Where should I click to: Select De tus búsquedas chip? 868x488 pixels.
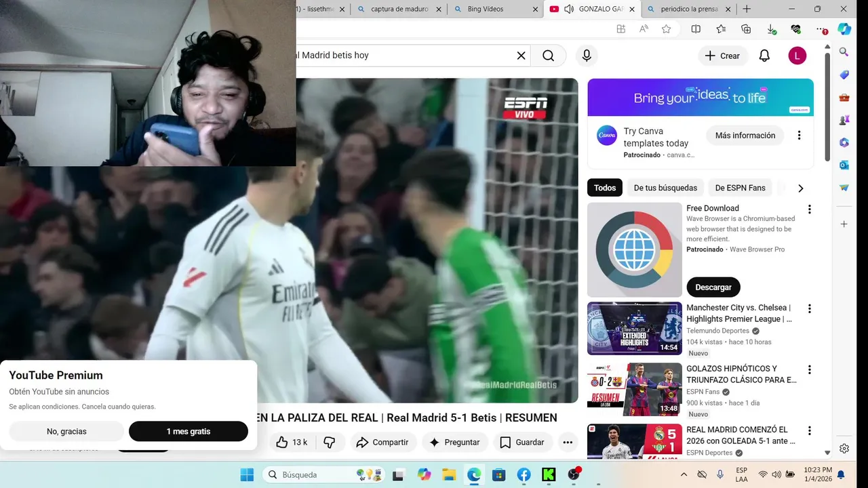point(665,188)
